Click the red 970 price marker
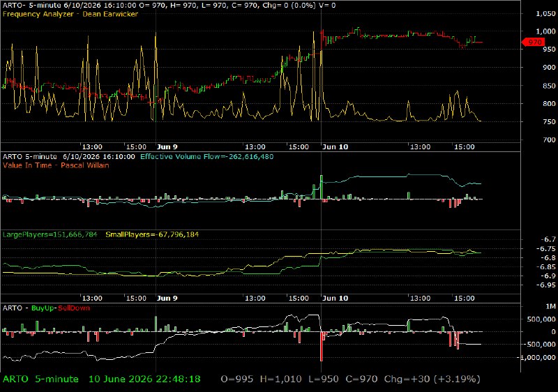This screenshot has height=392, width=558. [533, 43]
